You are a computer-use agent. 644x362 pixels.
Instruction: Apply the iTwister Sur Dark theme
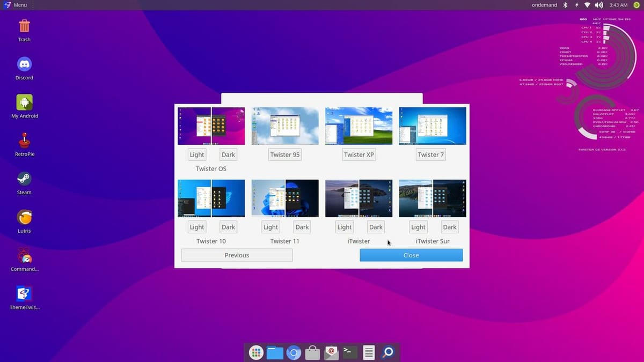pos(450,227)
